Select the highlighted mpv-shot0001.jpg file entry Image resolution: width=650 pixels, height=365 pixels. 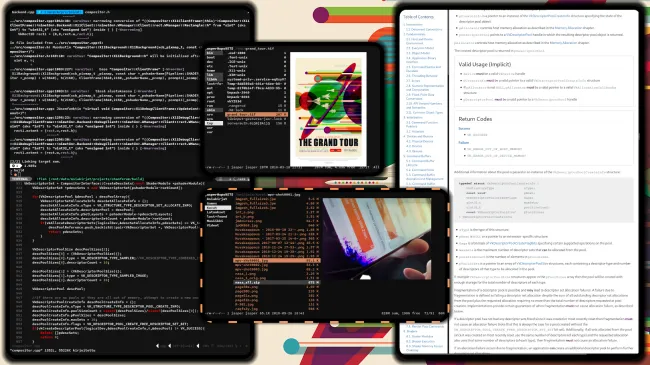coord(277,260)
